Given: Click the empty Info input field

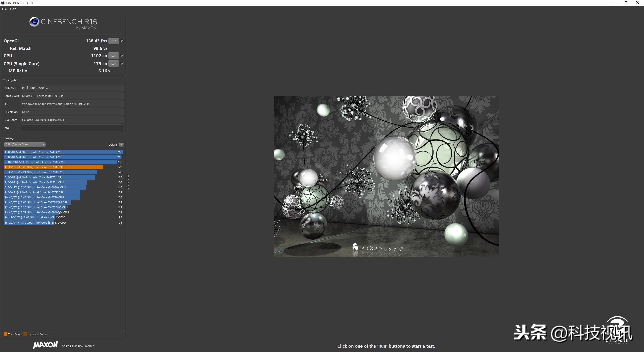Looking at the screenshot, I should point(72,128).
